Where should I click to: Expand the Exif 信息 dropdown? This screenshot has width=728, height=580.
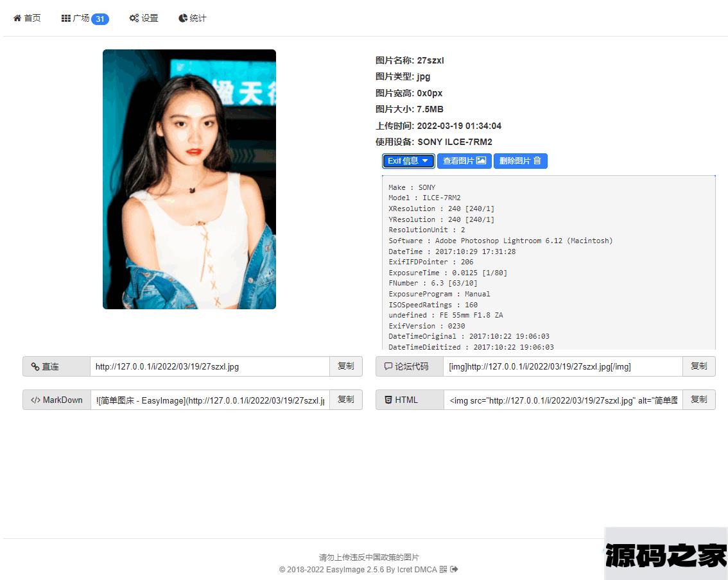pyautogui.click(x=408, y=161)
